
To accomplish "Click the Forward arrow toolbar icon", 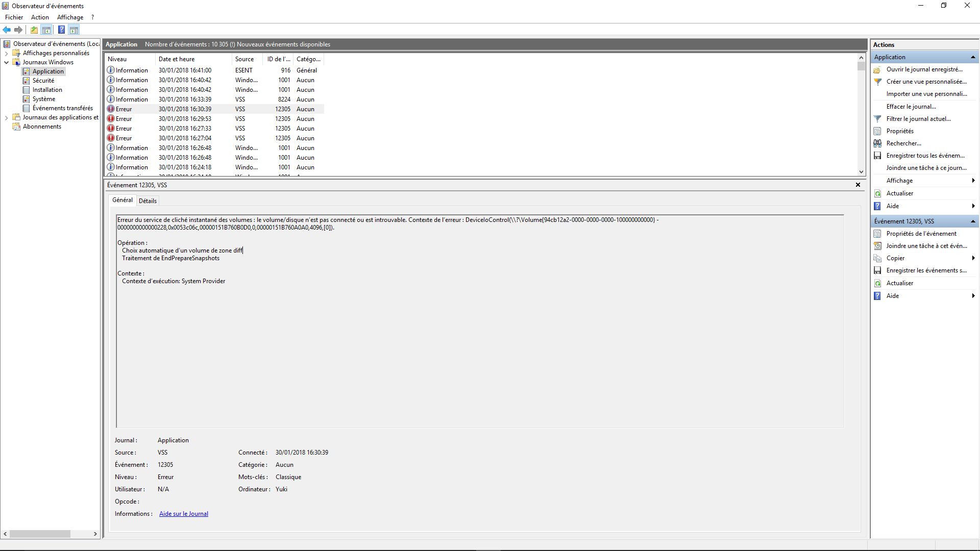I will point(18,30).
